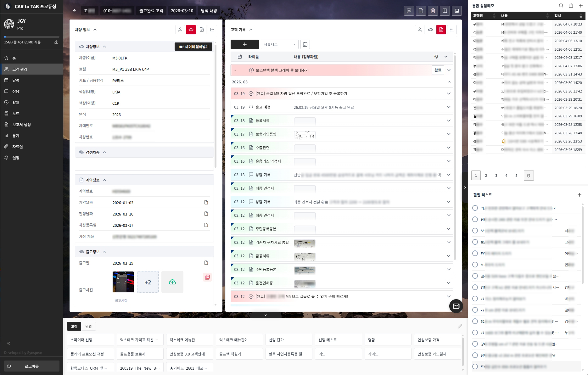The image size is (588, 375).
Task: Click the download icon beside storage usage
Action: coord(56,42)
